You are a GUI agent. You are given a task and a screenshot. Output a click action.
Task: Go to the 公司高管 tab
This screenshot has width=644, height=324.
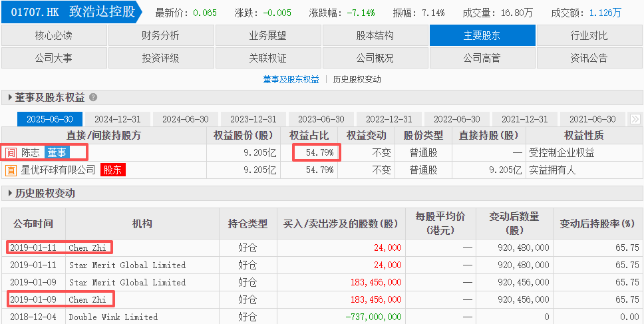(x=482, y=58)
